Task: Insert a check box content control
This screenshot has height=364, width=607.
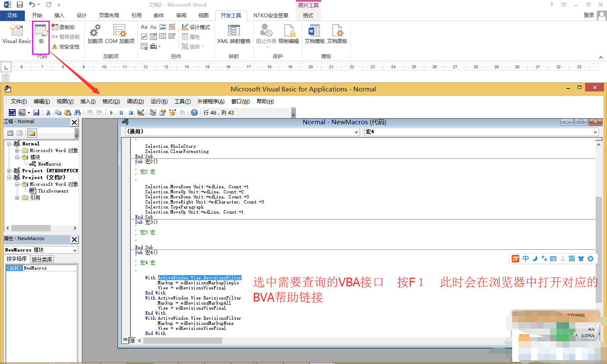Action: tap(144, 37)
